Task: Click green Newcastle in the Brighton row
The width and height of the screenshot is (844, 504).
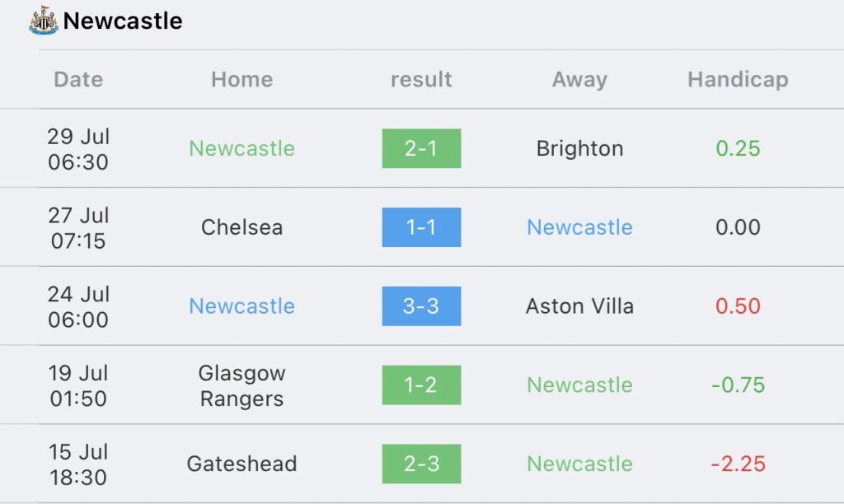Action: tap(241, 148)
